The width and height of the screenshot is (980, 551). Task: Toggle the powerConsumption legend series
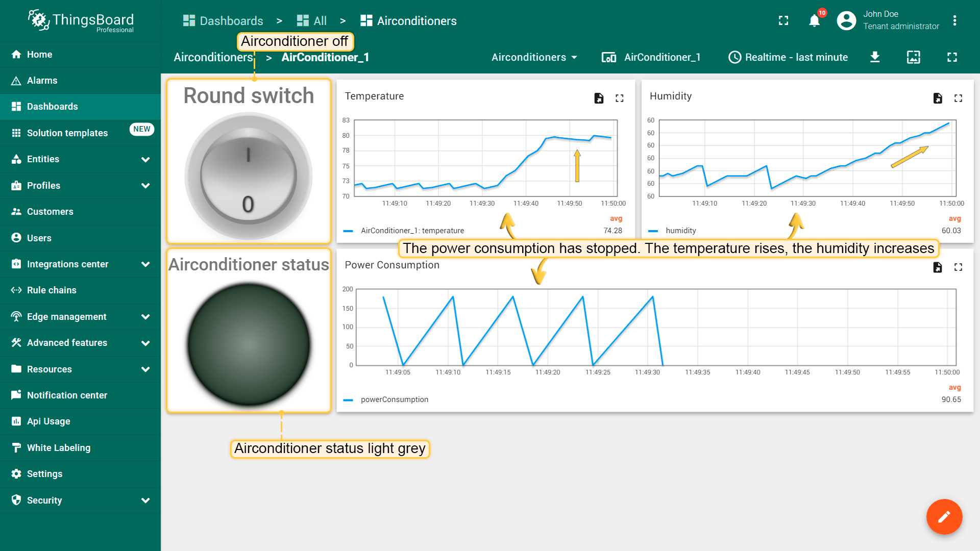pos(394,399)
